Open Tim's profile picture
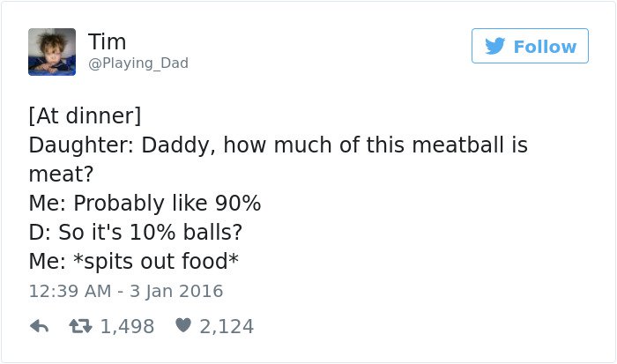 tap(52, 52)
